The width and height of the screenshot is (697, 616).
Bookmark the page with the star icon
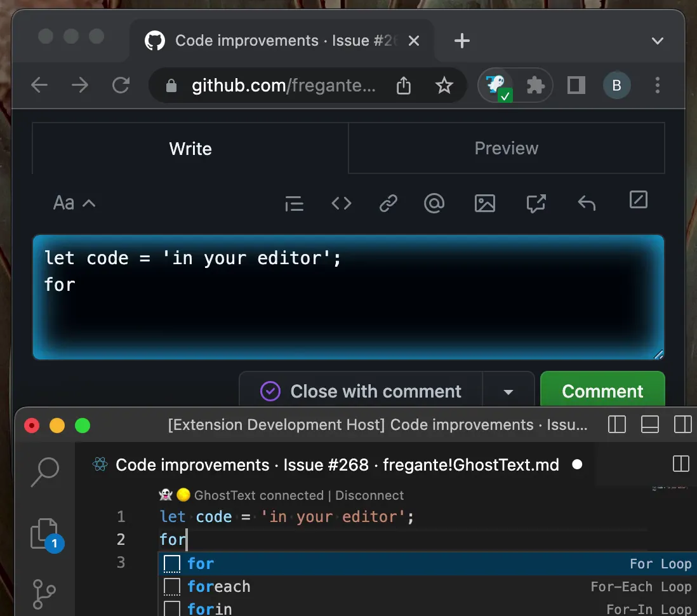(x=444, y=85)
